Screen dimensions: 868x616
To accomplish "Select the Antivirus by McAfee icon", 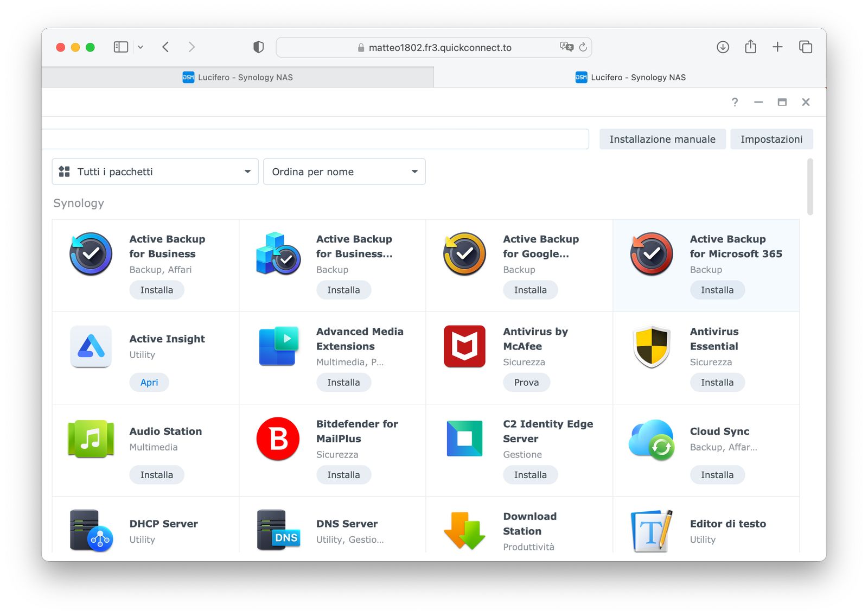I will pos(464,346).
